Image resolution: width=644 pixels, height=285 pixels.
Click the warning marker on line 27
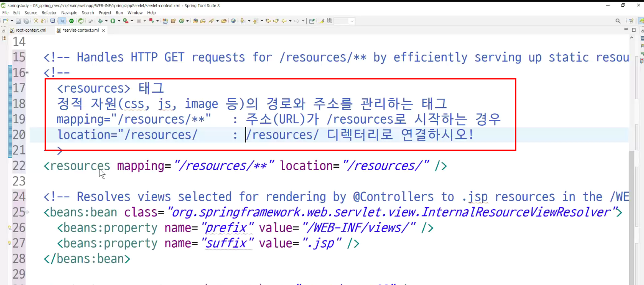10,243
